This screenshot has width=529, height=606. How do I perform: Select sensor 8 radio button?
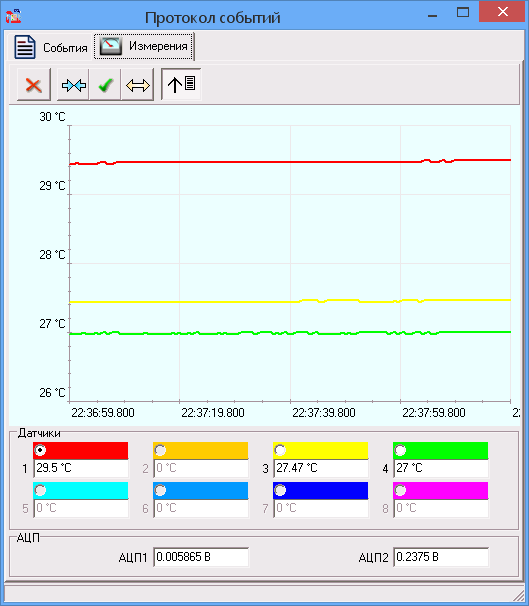pyautogui.click(x=400, y=490)
